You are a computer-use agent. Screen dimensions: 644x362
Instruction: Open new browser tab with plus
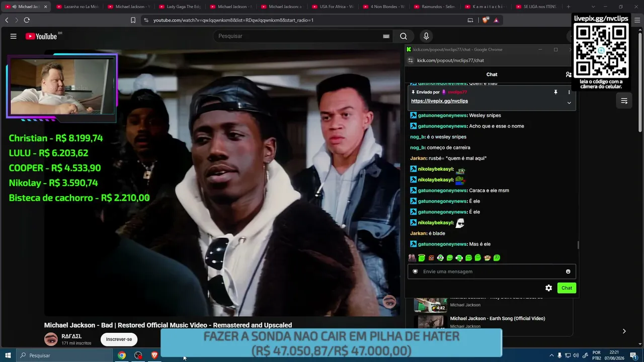point(569,7)
